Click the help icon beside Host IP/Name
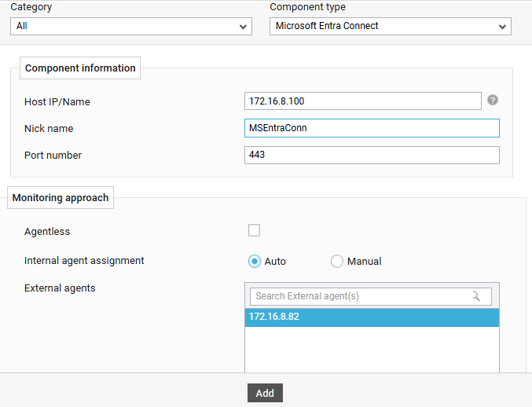The width and height of the screenshot is (532, 407). tap(492, 100)
